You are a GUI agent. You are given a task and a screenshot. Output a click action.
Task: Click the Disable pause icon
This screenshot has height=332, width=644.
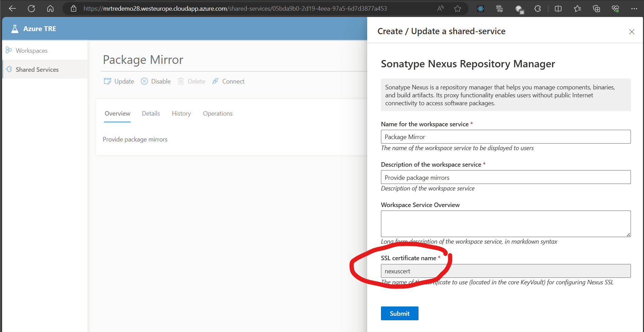coord(144,81)
